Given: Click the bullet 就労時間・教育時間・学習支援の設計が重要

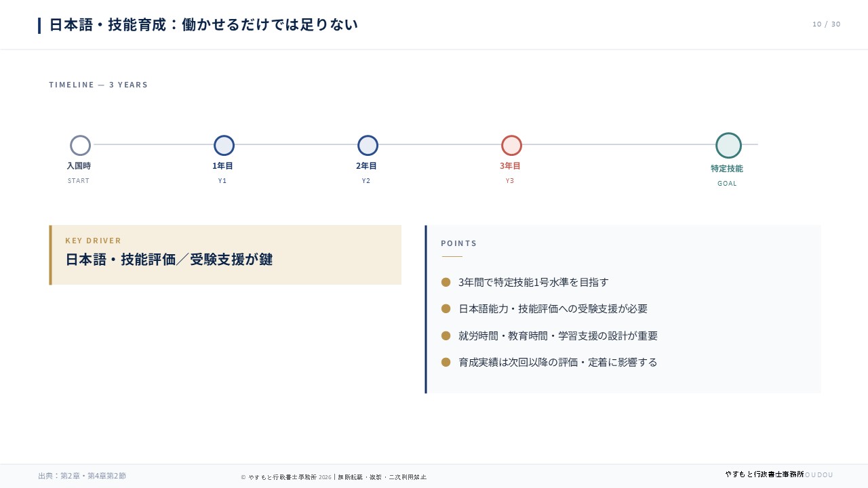Looking at the screenshot, I should 558,335.
